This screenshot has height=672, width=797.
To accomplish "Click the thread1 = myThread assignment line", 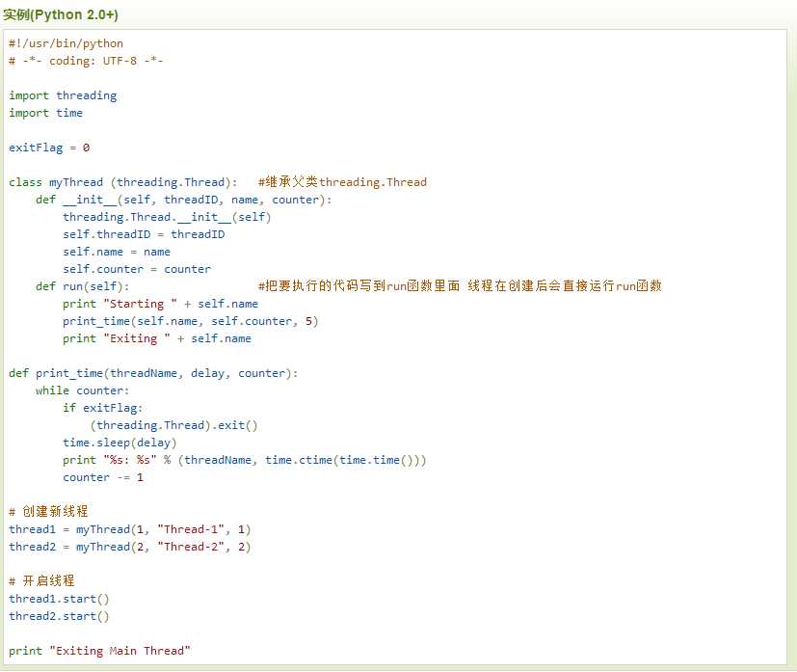I will click(129, 529).
